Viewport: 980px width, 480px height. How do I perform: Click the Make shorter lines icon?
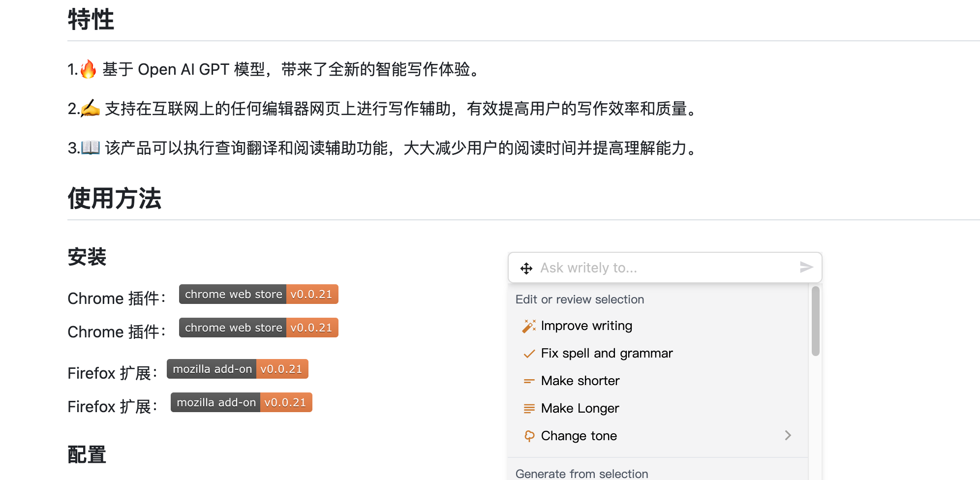(x=529, y=381)
